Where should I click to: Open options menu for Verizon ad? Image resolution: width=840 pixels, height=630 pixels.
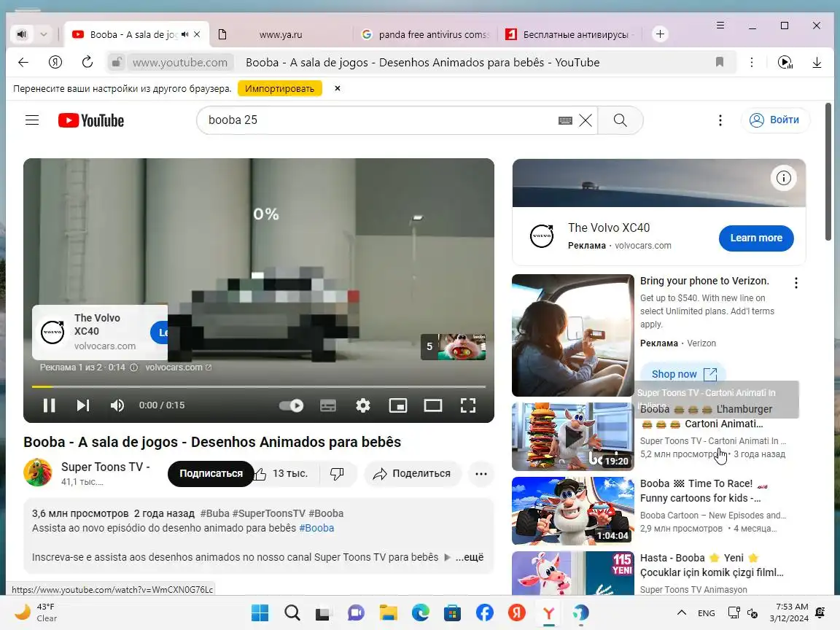point(796,283)
